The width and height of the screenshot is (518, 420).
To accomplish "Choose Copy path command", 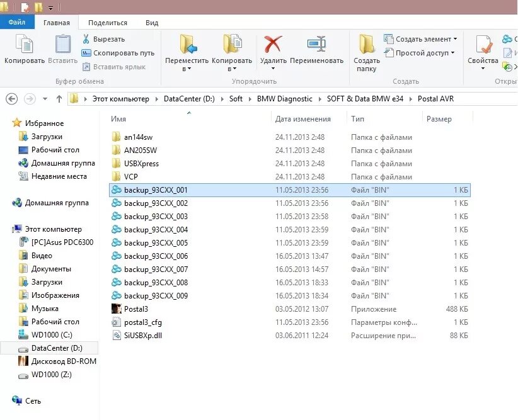I will [118, 53].
